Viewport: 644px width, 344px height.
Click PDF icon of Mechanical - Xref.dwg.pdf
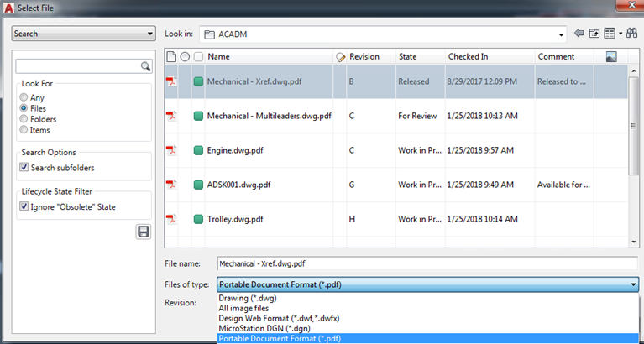[x=170, y=81]
